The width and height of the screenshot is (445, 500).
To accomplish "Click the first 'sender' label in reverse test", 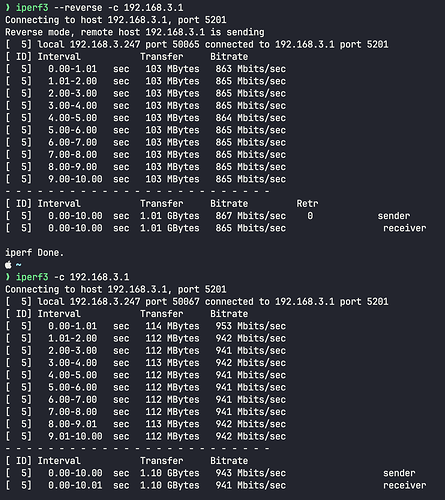I will click(x=394, y=216).
